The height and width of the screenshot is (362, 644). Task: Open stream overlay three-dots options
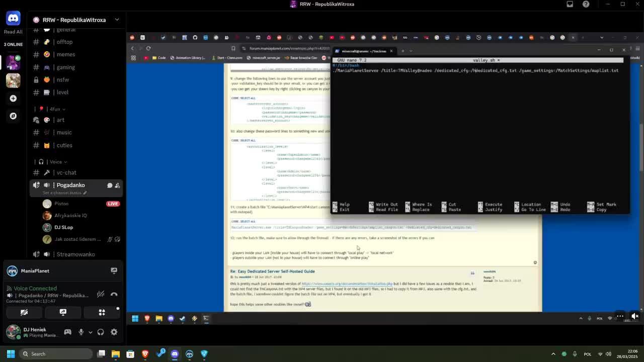coord(620,316)
